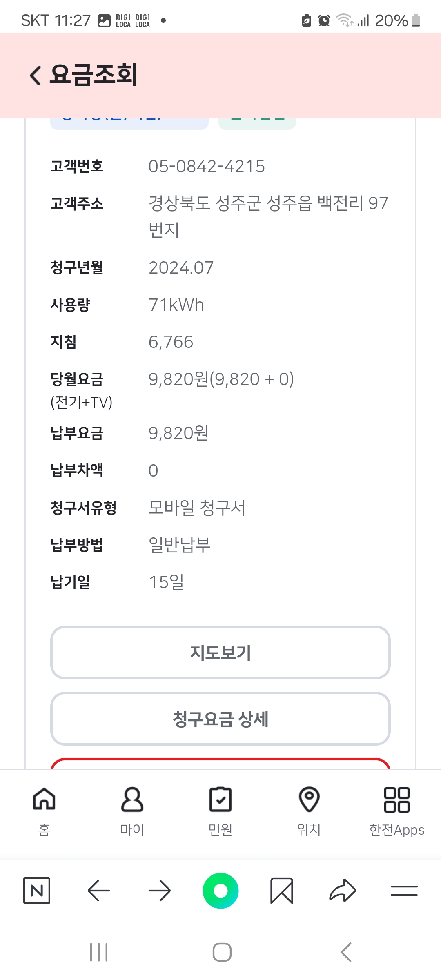Image resolution: width=441 pixels, height=980 pixels.
Task: Tap the customer number 05-0842-4215
Action: [x=207, y=167]
